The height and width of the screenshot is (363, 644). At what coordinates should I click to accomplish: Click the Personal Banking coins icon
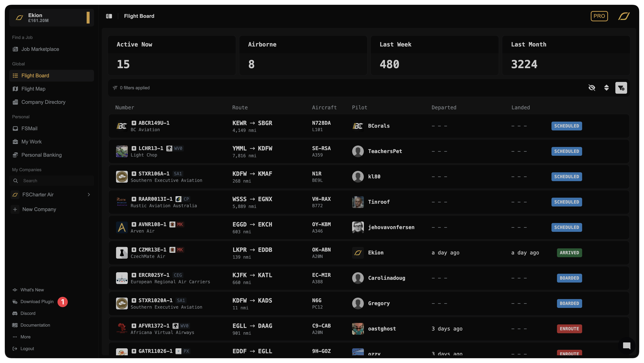(x=15, y=155)
